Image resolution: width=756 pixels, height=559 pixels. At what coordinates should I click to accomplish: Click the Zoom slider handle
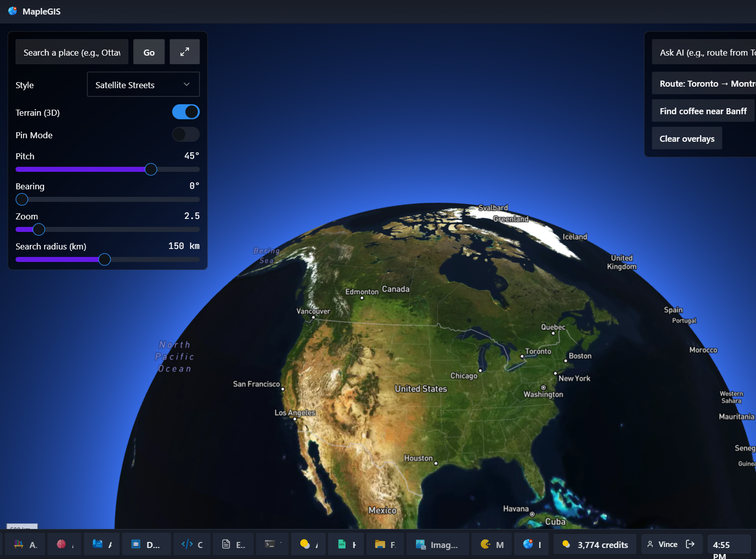coord(39,229)
